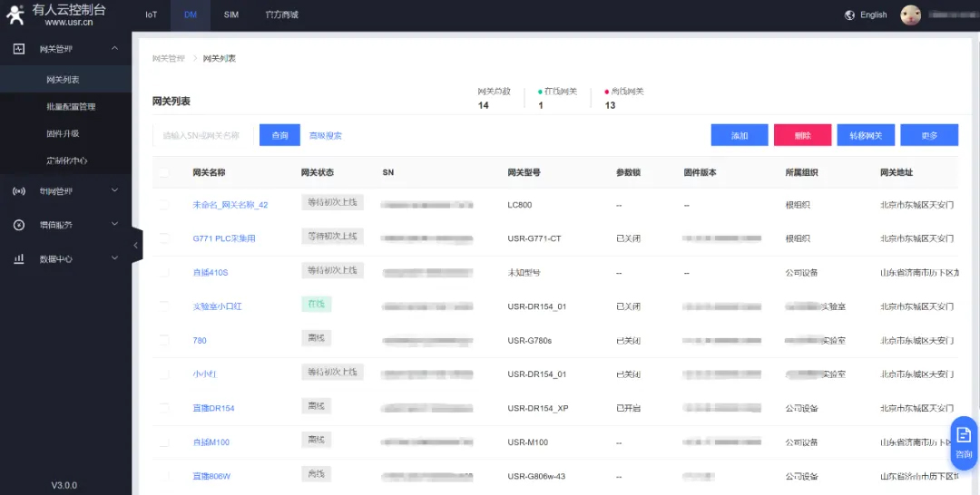This screenshot has width=980, height=495.
Task: Switch to the SIM tab
Action: point(231,15)
